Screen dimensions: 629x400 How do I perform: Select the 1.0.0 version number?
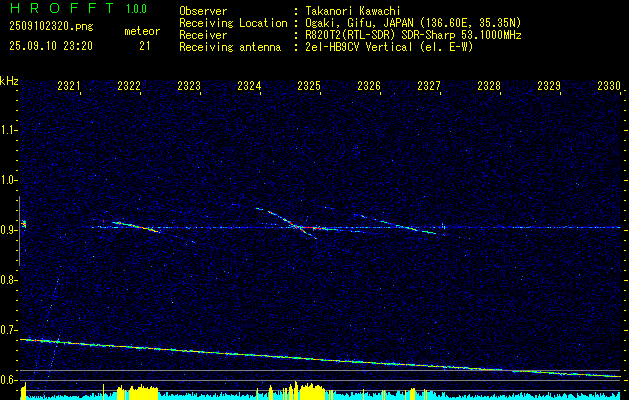point(136,9)
